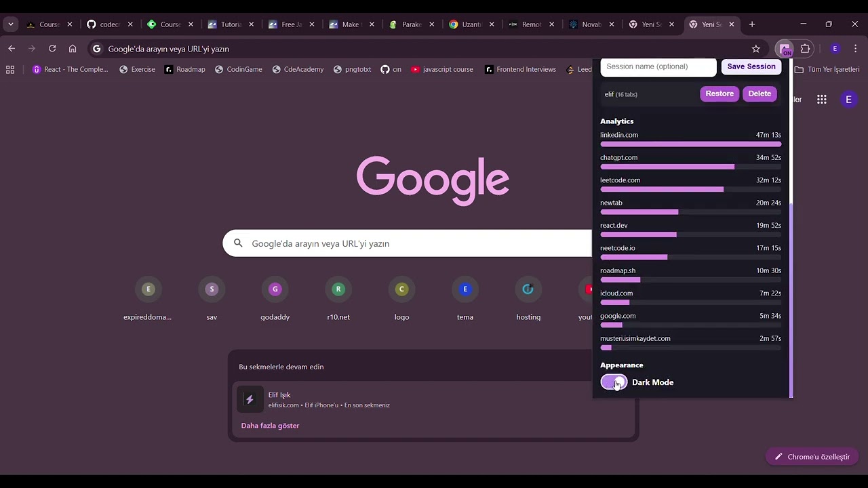Open the cın GitHub bookmark
This screenshot has width=868, height=488.
click(391, 69)
